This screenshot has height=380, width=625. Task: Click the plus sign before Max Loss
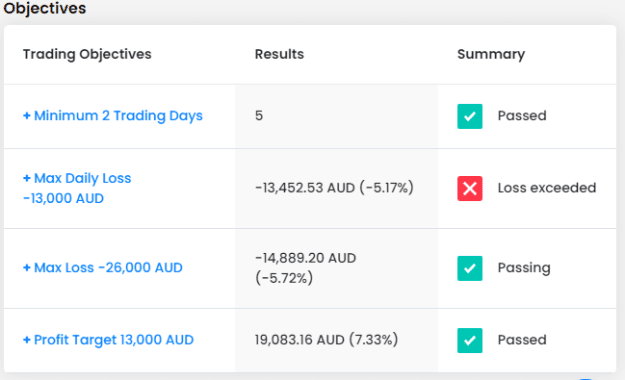click(x=27, y=268)
